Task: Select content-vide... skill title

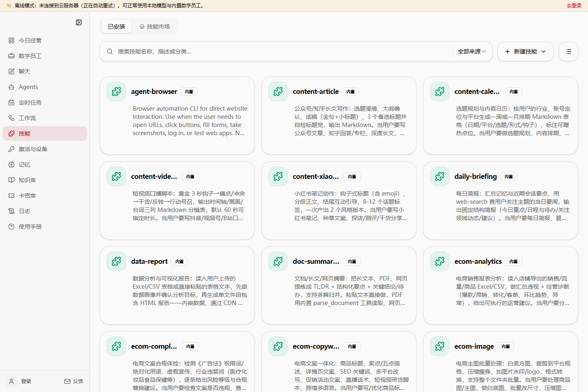Action: (x=154, y=176)
